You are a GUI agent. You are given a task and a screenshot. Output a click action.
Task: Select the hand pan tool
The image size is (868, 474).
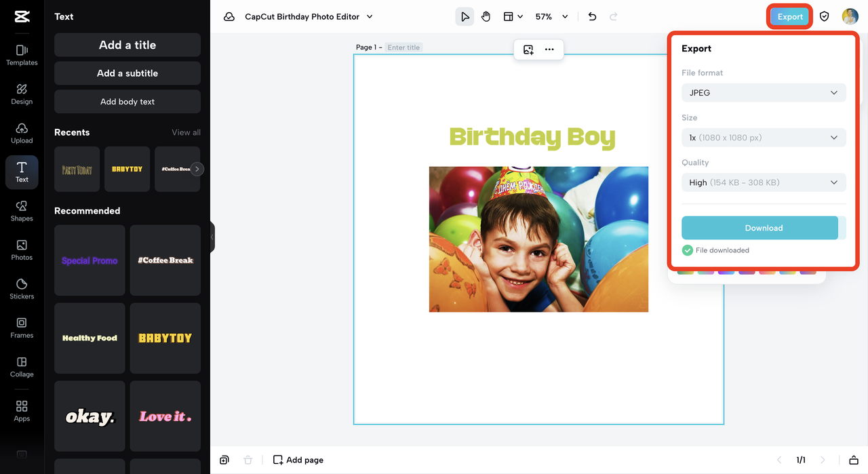click(486, 17)
